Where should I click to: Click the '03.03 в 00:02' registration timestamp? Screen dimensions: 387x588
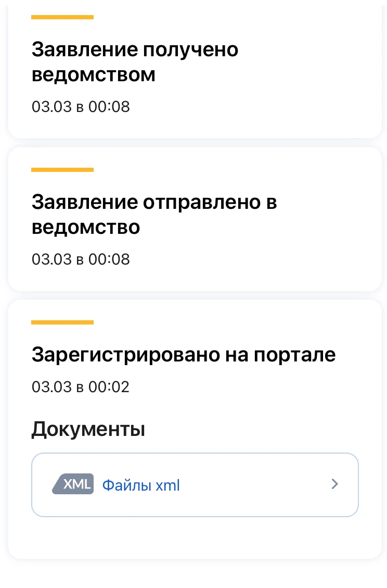coord(81,387)
